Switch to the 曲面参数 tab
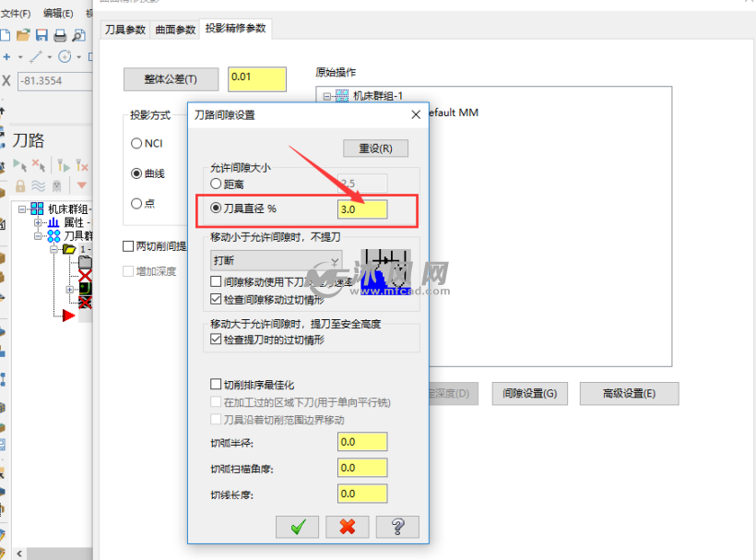This screenshot has height=560, width=756. tap(175, 30)
